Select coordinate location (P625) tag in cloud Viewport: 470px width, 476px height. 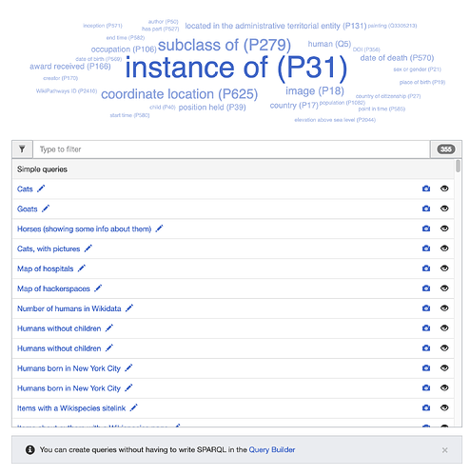click(179, 94)
